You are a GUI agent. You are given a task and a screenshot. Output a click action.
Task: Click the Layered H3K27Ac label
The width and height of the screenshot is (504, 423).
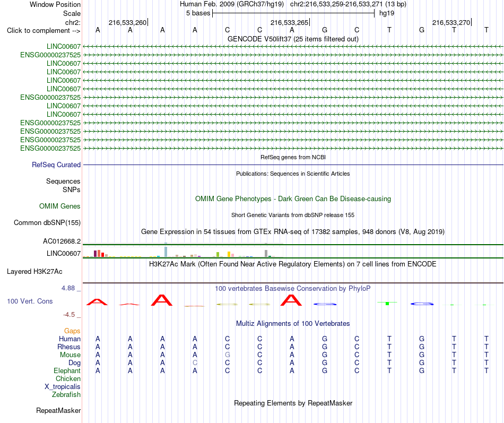click(34, 272)
